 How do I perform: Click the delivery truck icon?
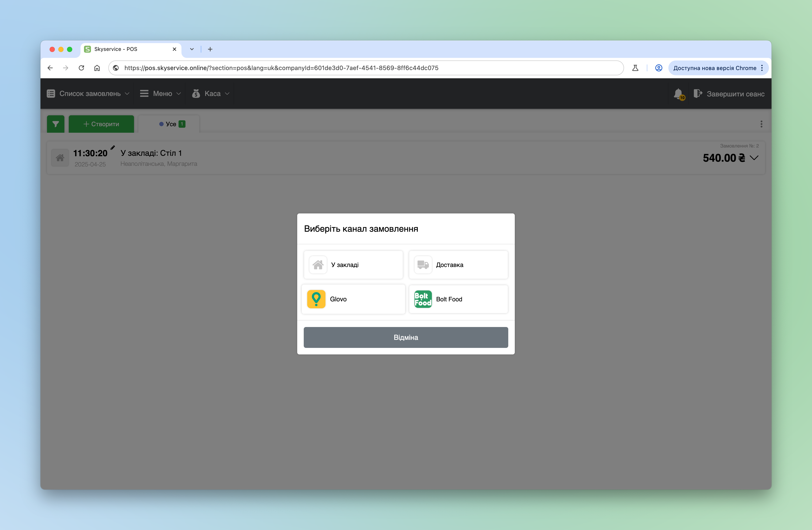pyautogui.click(x=423, y=265)
